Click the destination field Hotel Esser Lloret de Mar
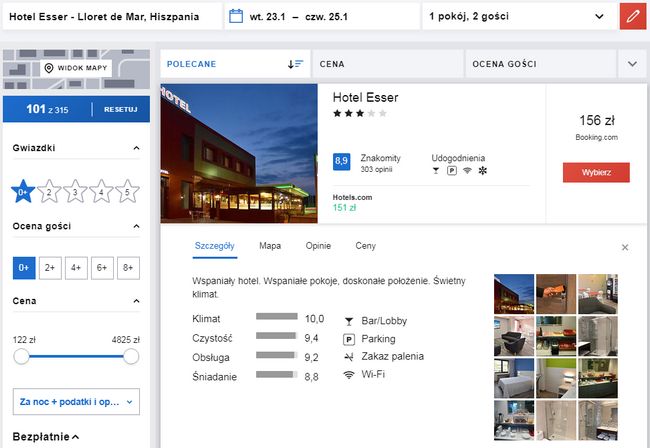 [112, 17]
